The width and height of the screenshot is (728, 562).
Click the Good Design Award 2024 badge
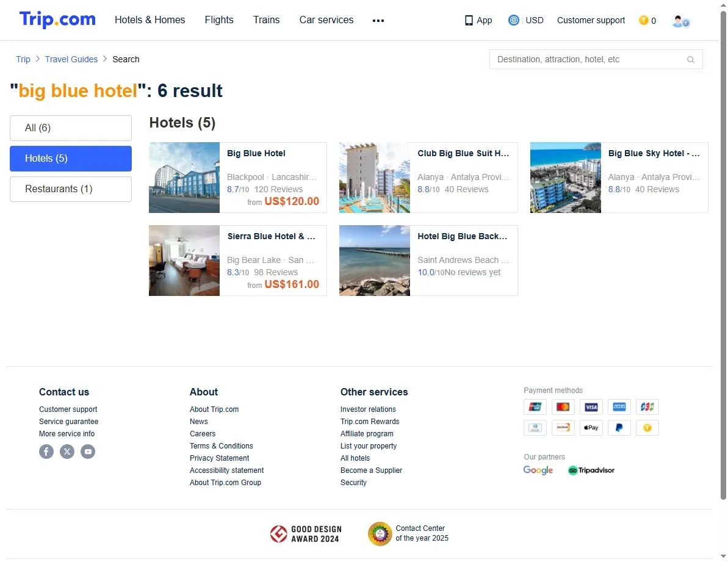[x=306, y=534]
